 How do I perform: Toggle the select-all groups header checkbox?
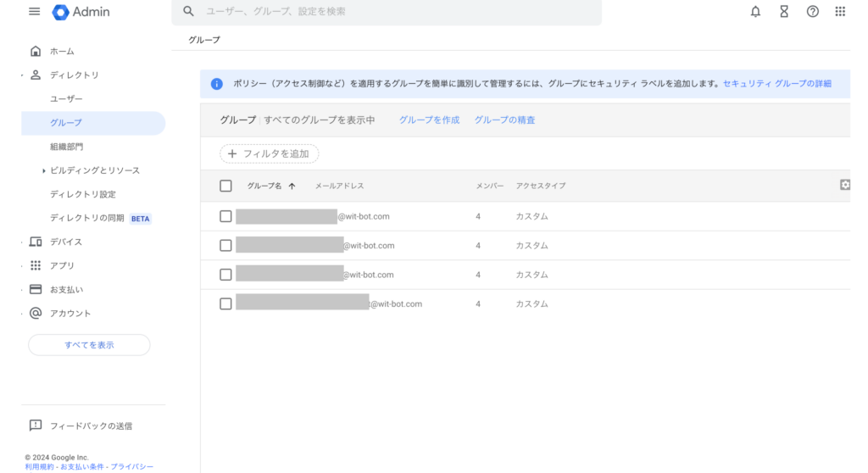225,186
